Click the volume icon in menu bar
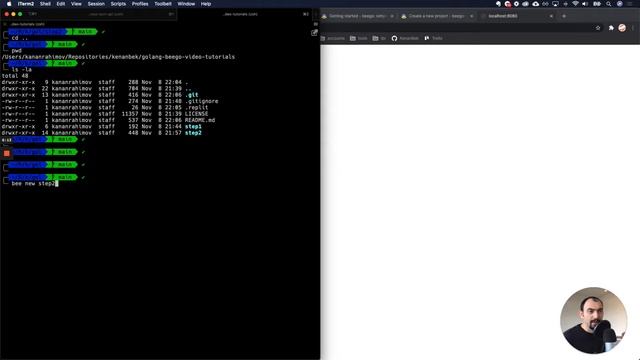The image size is (640, 360). pyautogui.click(x=585, y=4)
